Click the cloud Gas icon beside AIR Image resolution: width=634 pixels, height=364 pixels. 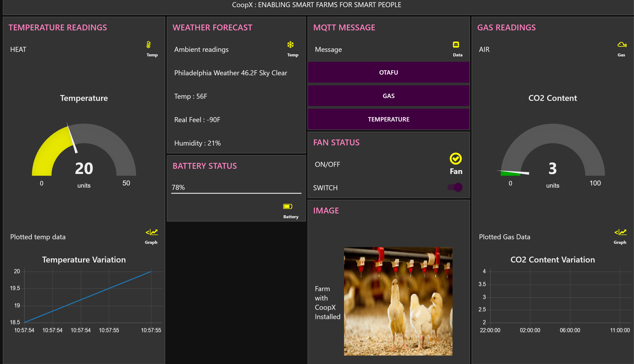point(622,45)
